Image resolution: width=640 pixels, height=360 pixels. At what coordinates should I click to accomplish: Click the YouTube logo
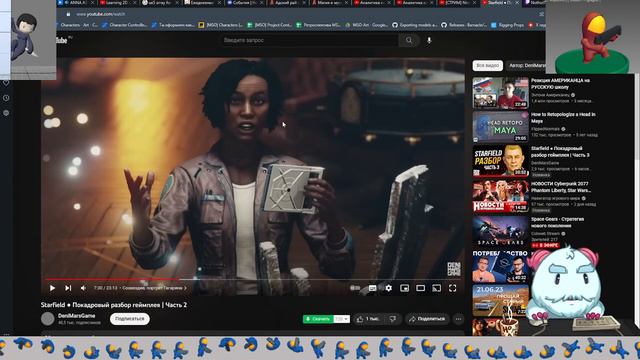click(x=62, y=40)
